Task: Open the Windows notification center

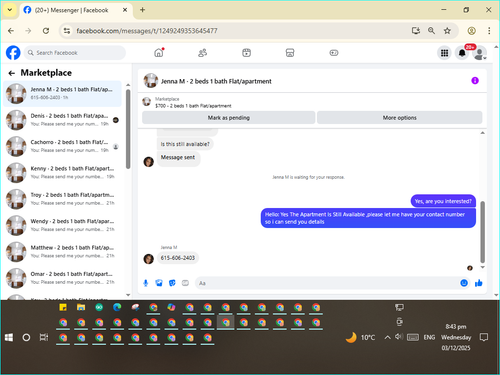Action: click(484, 337)
